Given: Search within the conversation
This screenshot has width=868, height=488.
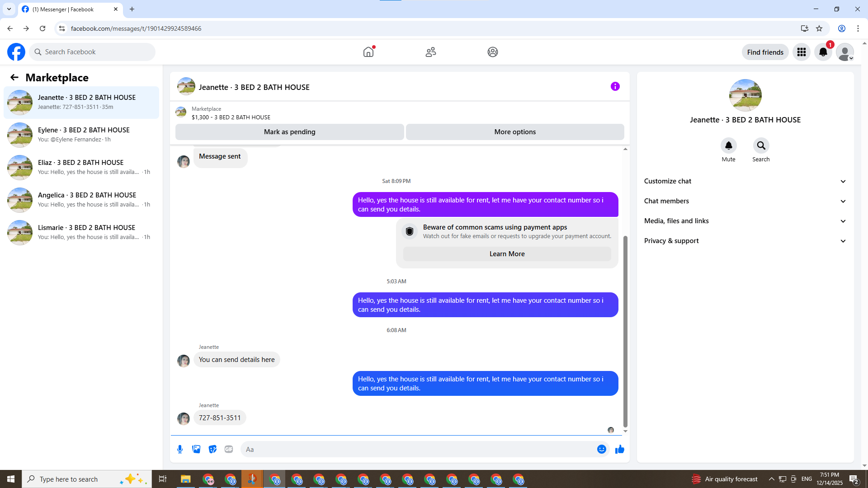Looking at the screenshot, I should (761, 145).
